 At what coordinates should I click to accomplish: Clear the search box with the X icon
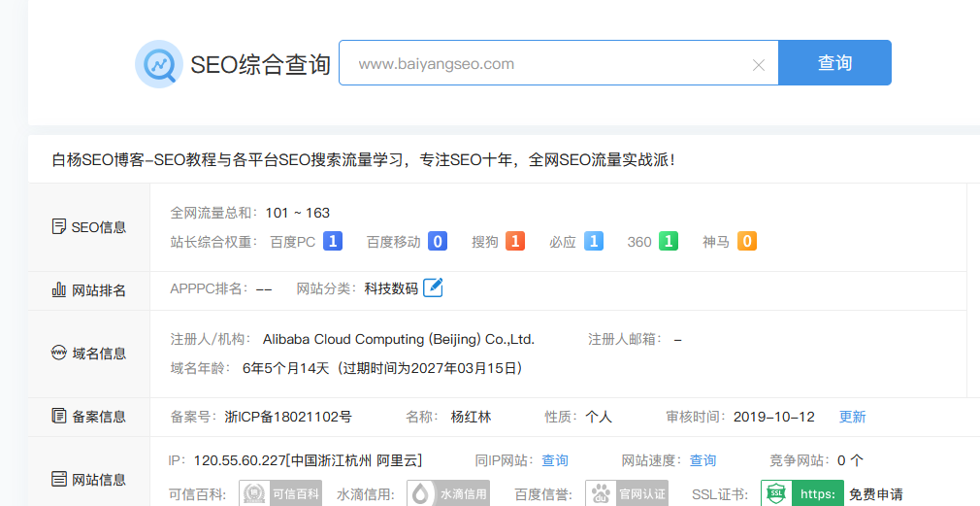759,64
